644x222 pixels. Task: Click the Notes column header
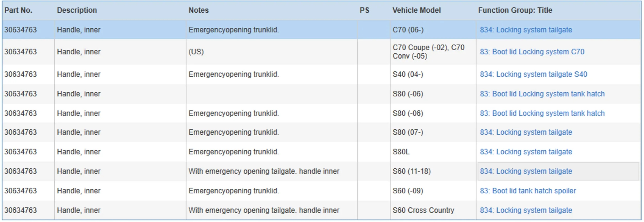(198, 10)
